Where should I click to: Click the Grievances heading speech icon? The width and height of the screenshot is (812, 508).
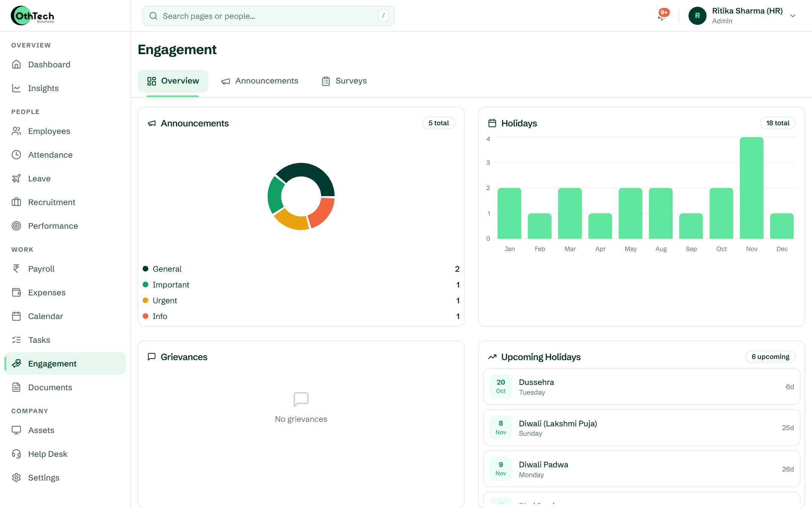click(151, 357)
